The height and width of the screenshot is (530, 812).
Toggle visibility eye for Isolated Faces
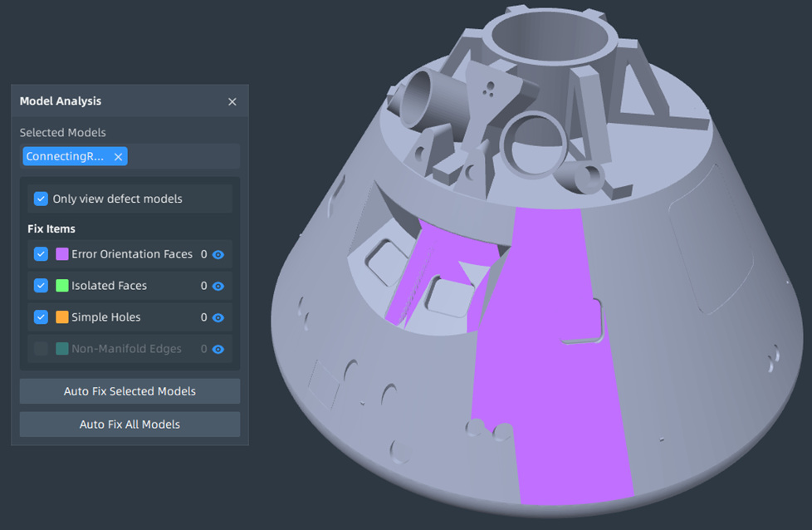[x=218, y=286]
